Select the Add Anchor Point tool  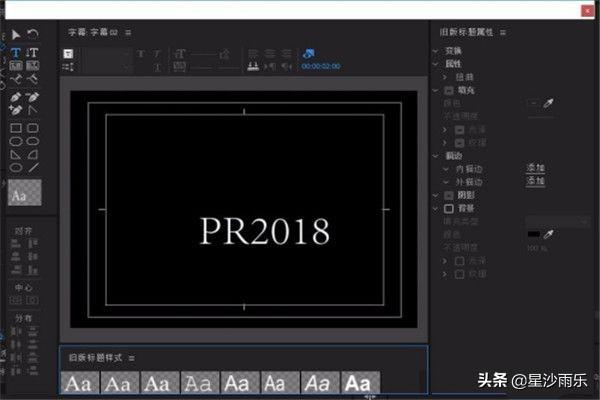click(x=16, y=111)
